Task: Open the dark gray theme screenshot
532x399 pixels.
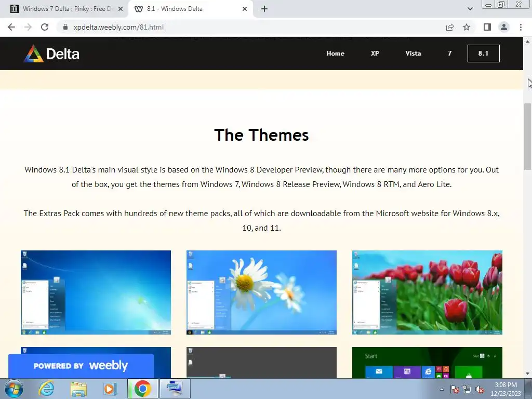Action: [261, 362]
